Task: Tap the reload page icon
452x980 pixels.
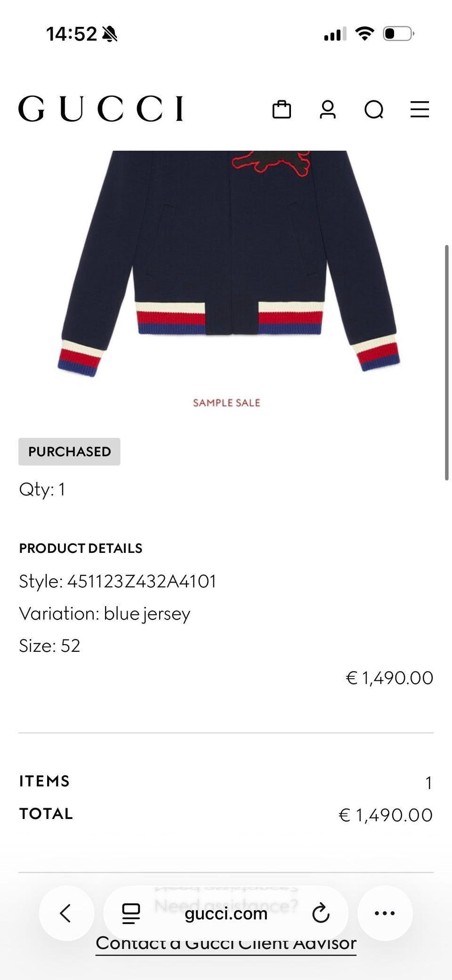Action: point(321,913)
